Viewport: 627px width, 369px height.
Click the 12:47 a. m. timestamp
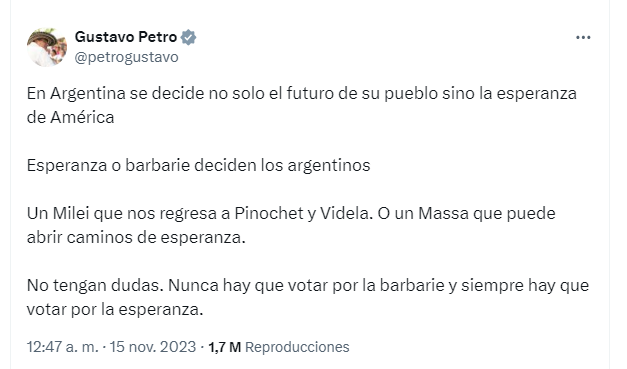click(x=62, y=347)
